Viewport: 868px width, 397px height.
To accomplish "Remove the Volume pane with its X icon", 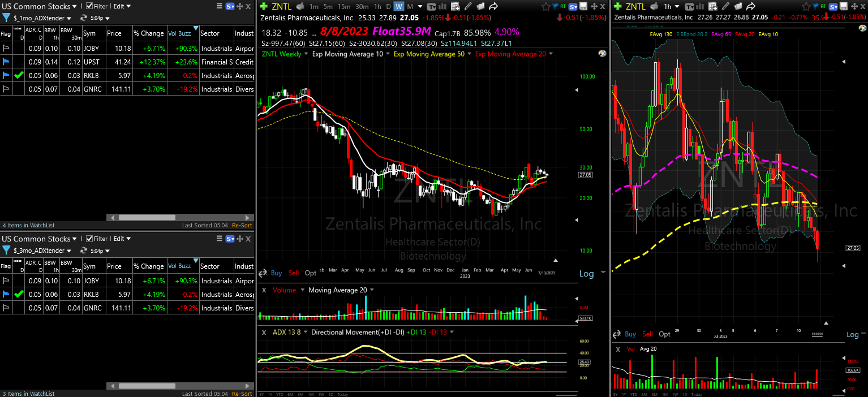I will (264, 290).
